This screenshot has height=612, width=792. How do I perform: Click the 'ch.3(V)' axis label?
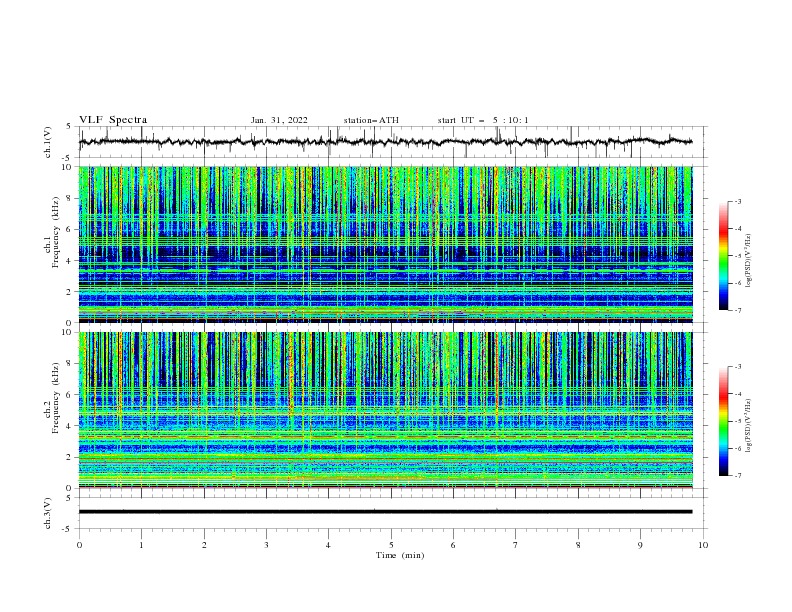(x=48, y=513)
